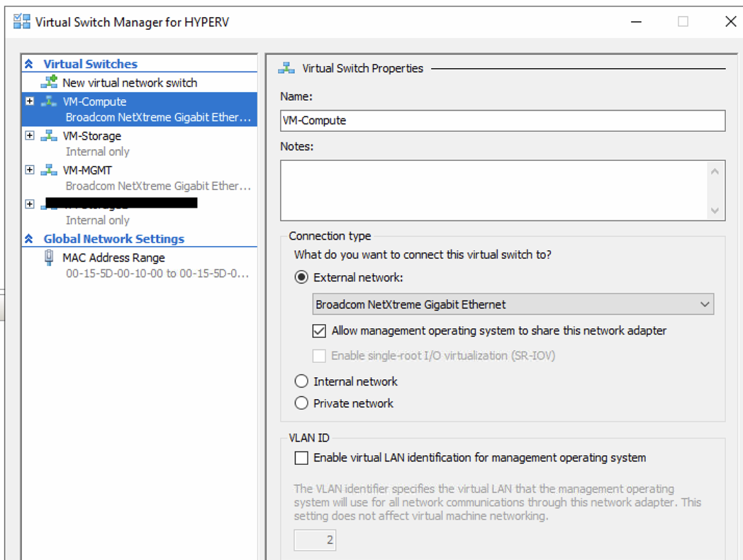Viewport: 743px width, 560px height.
Task: Click the New virtual network switch icon
Action: point(49,82)
